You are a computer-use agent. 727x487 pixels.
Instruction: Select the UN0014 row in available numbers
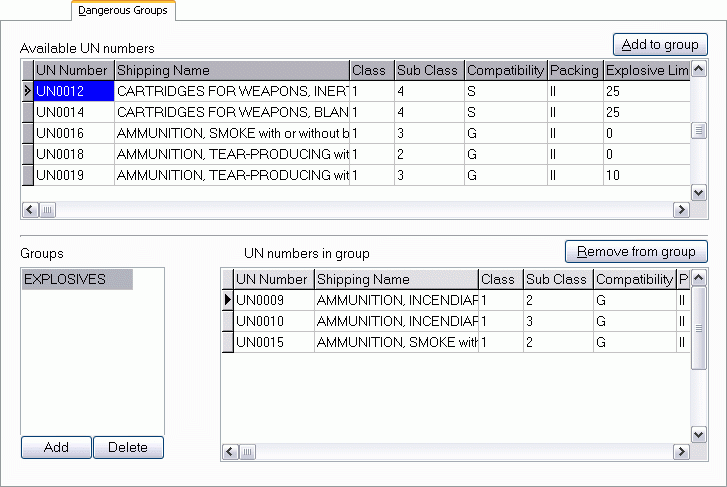pos(73,112)
